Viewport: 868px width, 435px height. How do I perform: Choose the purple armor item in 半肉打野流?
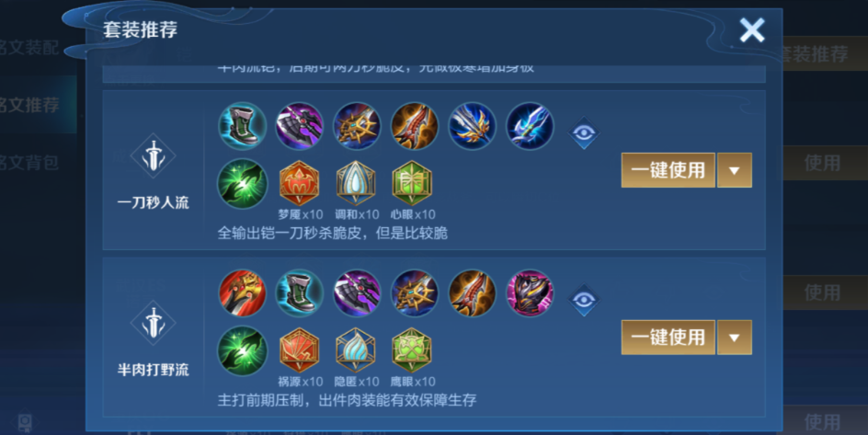(x=530, y=293)
